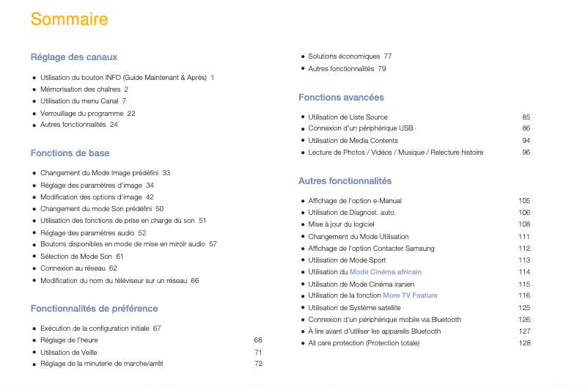
Task: Open Utilisation de Veille entry
Action: pos(69,352)
